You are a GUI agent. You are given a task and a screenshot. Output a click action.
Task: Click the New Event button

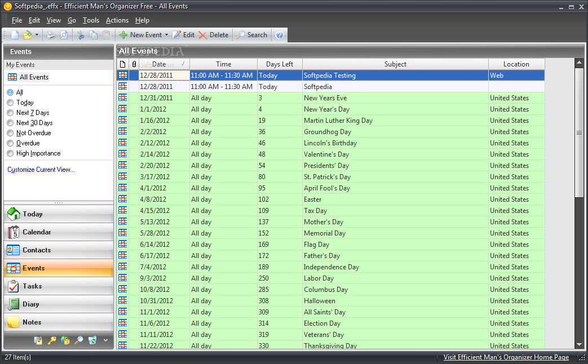tap(140, 35)
